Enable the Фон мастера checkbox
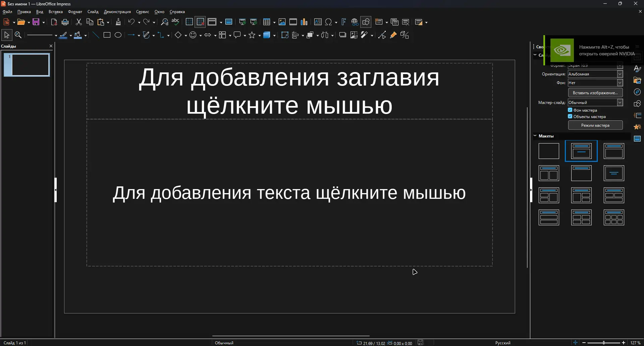This screenshot has width=644, height=346. point(571,110)
